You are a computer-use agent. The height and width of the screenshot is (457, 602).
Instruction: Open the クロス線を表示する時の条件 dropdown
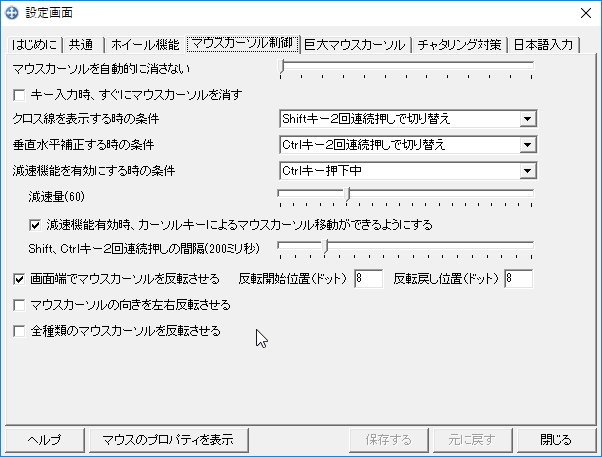pos(408,119)
